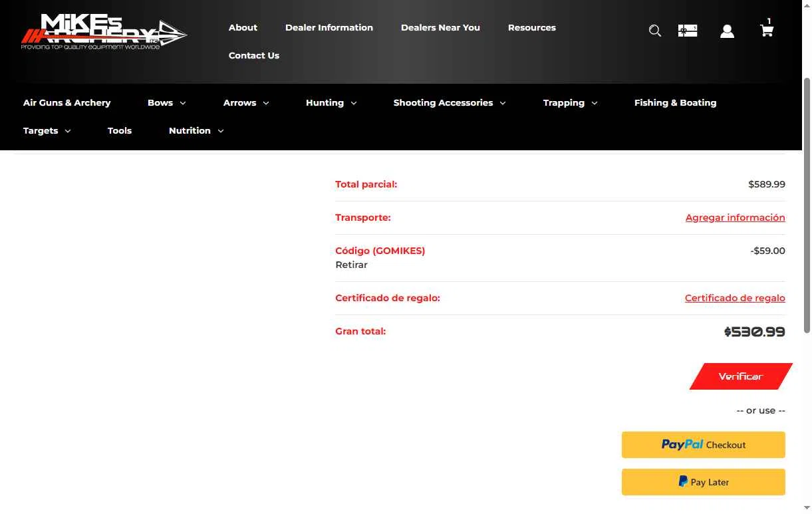The width and height of the screenshot is (812, 514).
Task: Click the -$59.00 discount value
Action: point(767,251)
